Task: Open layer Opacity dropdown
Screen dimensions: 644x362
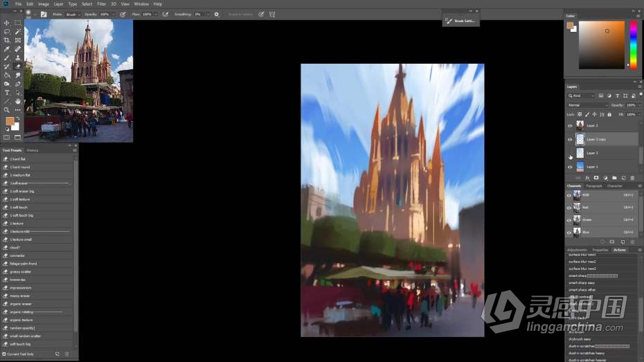Action: pyautogui.click(x=639, y=105)
